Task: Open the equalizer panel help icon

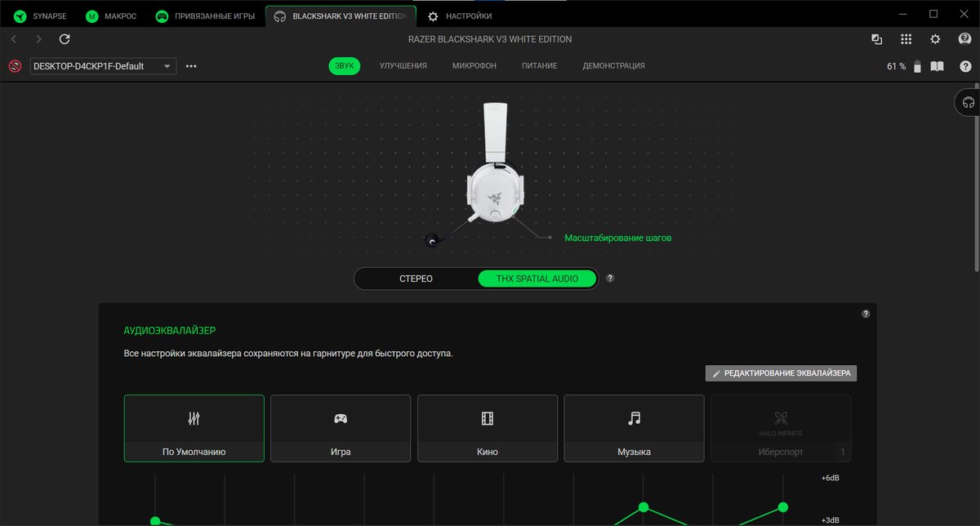Action: (866, 314)
